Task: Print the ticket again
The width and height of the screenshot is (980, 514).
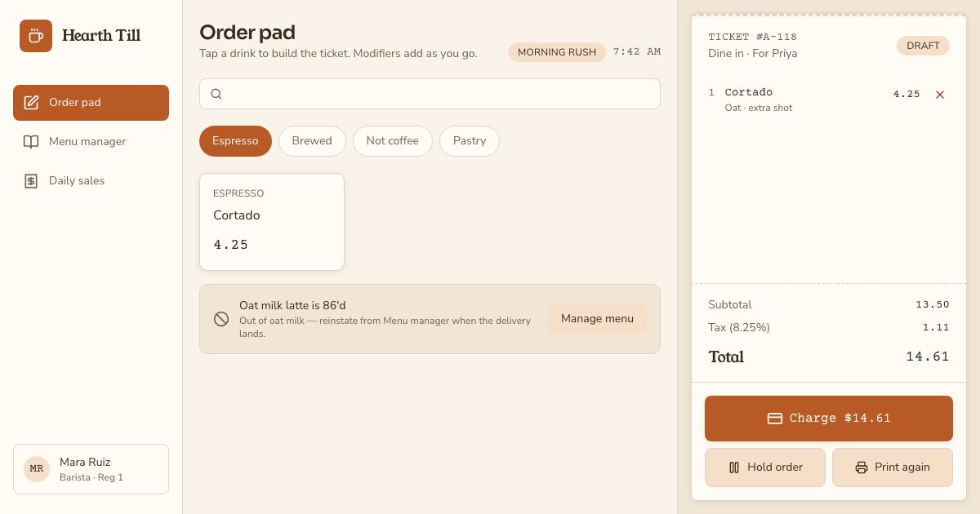Action: click(893, 467)
